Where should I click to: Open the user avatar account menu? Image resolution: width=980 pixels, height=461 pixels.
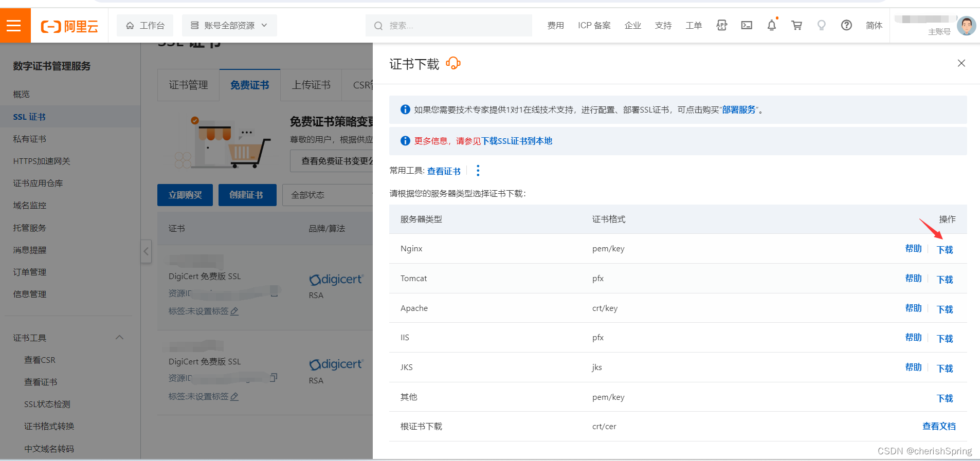[x=967, y=25]
